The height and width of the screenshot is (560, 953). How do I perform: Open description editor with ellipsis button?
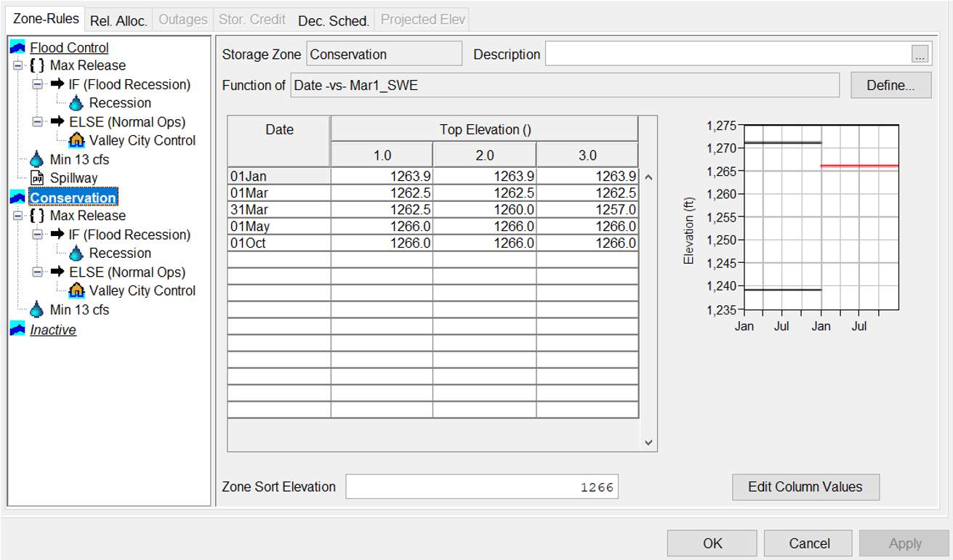pos(920,54)
